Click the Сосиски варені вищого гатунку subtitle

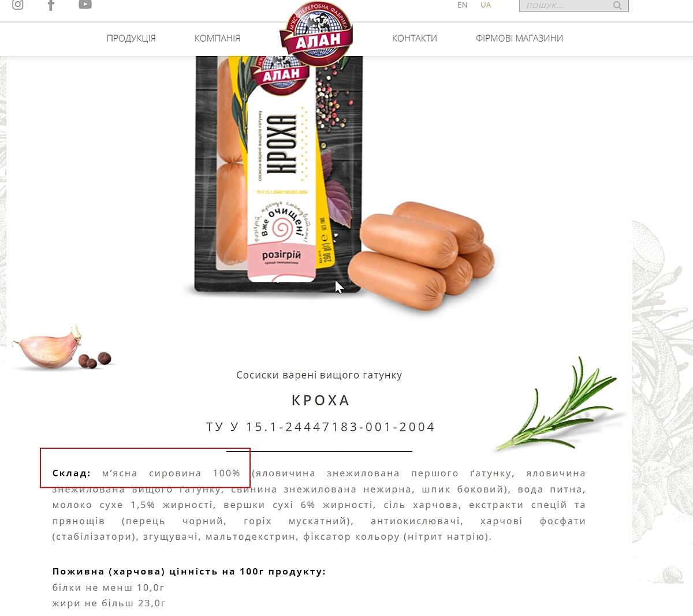tap(319, 375)
